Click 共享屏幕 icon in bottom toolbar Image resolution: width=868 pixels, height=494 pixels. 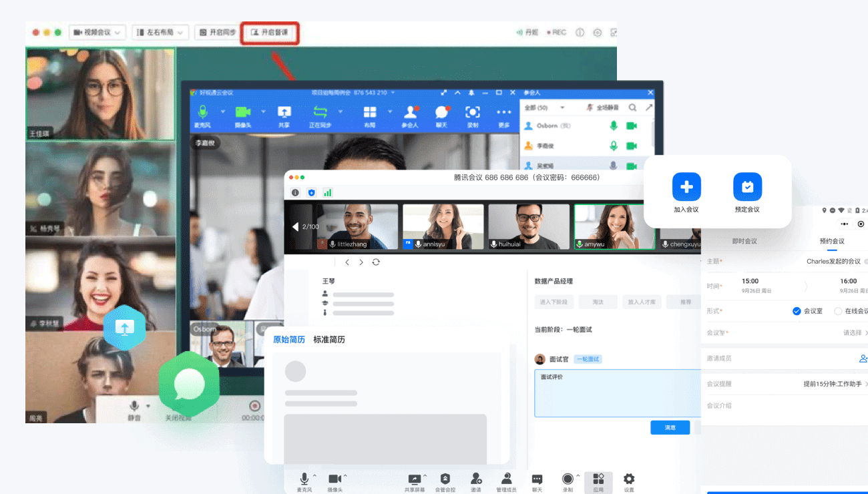pos(415,479)
